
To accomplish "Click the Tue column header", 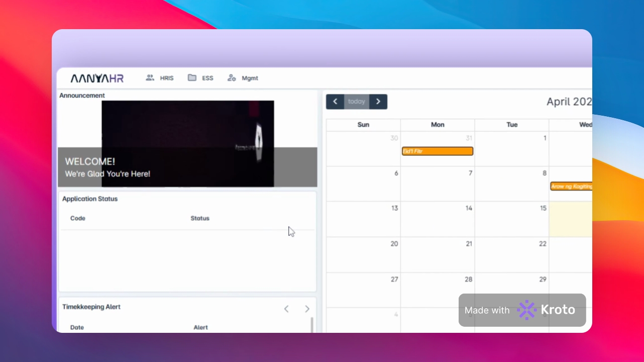I will [512, 125].
